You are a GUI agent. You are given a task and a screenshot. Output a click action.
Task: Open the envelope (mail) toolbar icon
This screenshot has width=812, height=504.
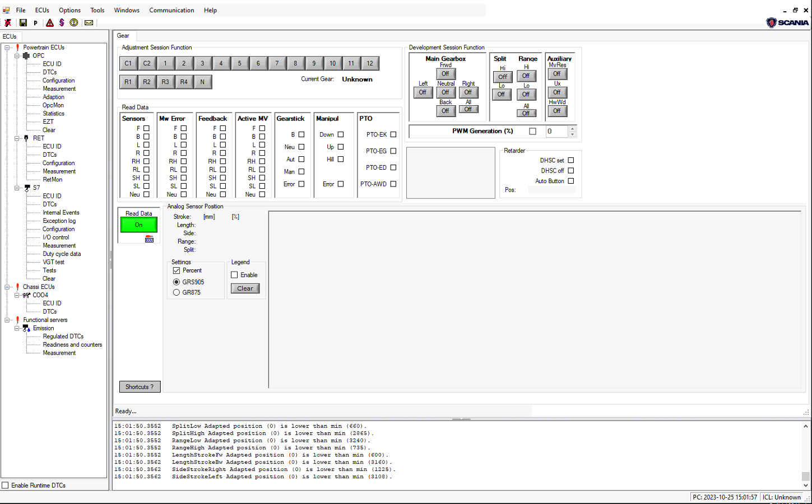point(89,22)
